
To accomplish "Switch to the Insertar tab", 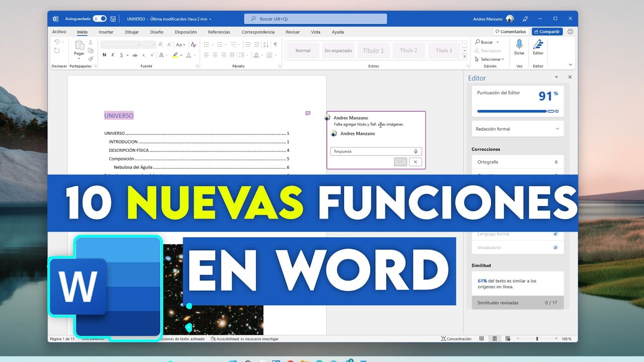I will point(106,32).
